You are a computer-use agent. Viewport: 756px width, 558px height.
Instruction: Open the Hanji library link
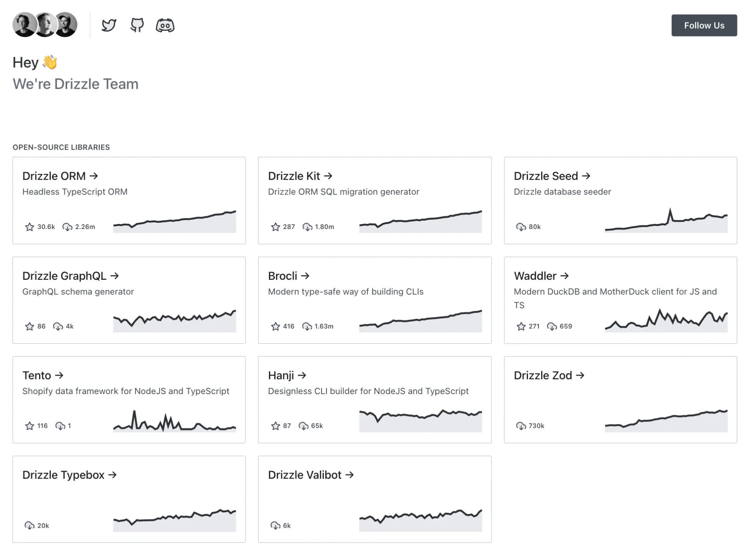click(x=287, y=375)
